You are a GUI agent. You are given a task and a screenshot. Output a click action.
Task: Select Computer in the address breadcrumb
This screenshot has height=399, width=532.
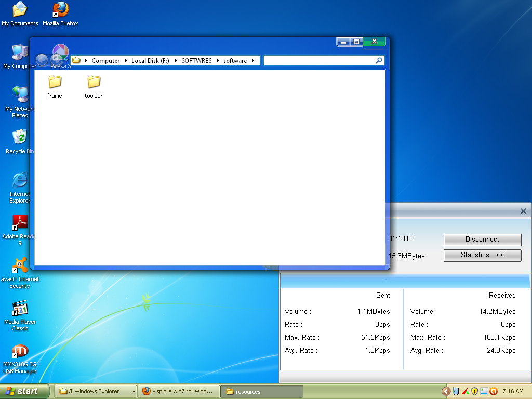[105, 60]
